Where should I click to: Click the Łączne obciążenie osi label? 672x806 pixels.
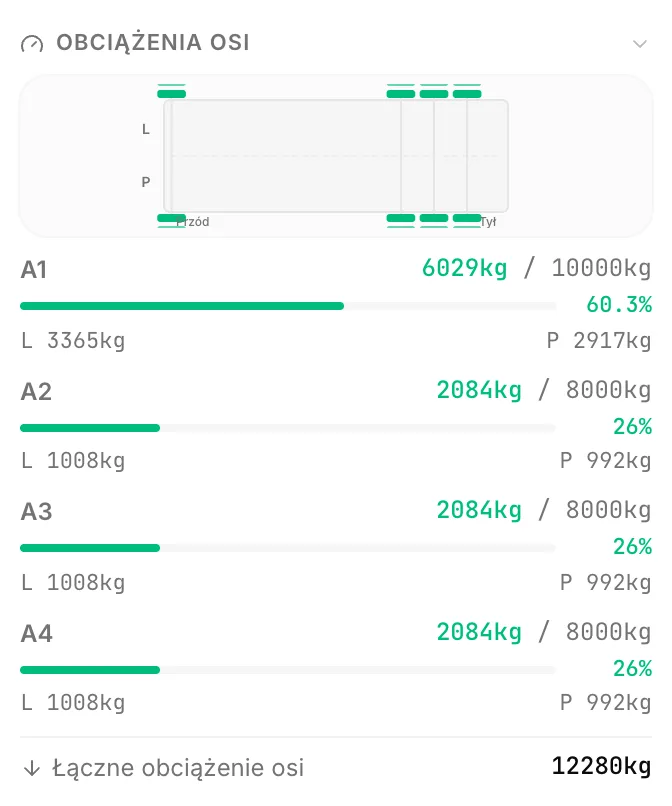point(178,768)
